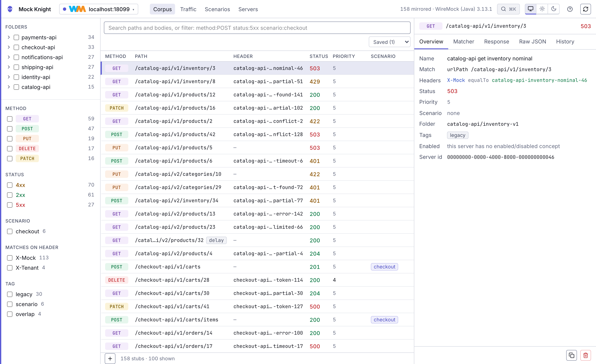Select the system theme monitor icon

click(530, 9)
